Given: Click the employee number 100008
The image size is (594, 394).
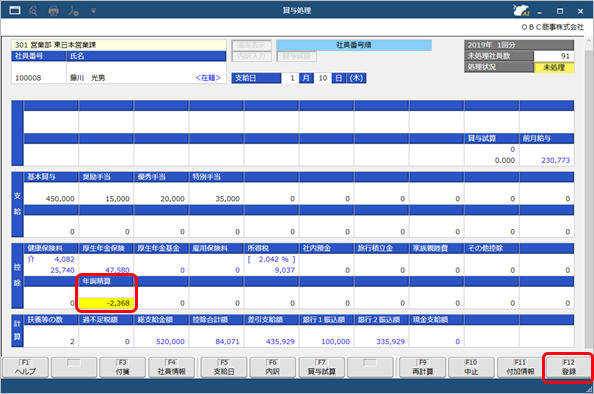Looking at the screenshot, I should pyautogui.click(x=28, y=78).
